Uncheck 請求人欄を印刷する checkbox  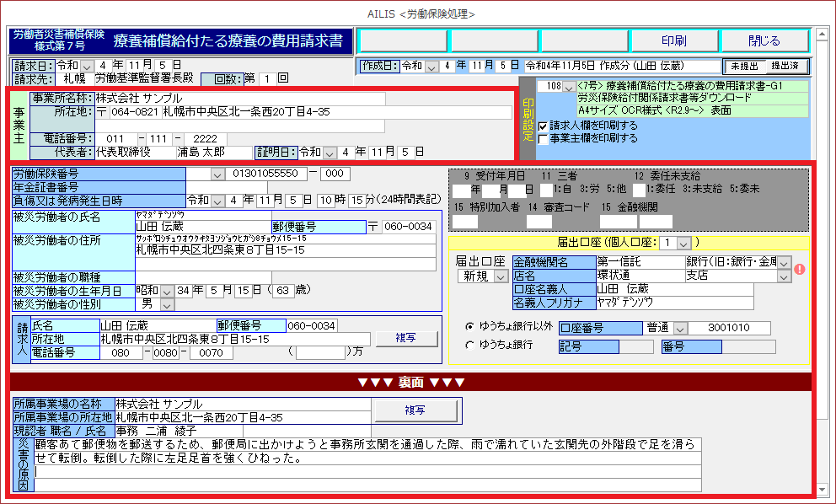tap(543, 126)
